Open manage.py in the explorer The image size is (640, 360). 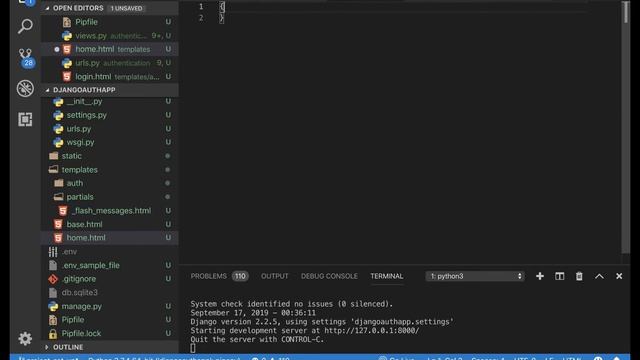coord(109,306)
